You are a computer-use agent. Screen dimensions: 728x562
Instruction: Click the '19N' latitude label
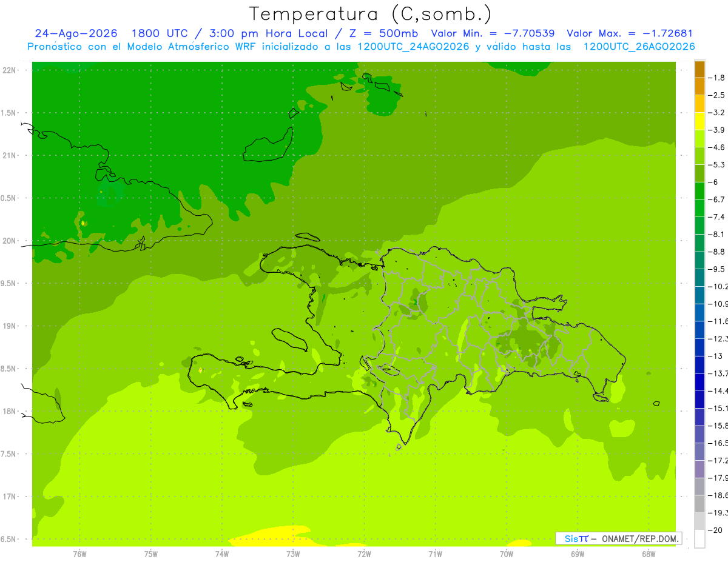tap(9, 326)
